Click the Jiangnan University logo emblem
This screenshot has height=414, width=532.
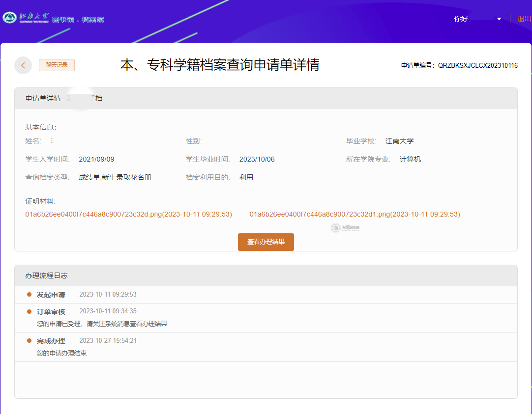pos(9,18)
